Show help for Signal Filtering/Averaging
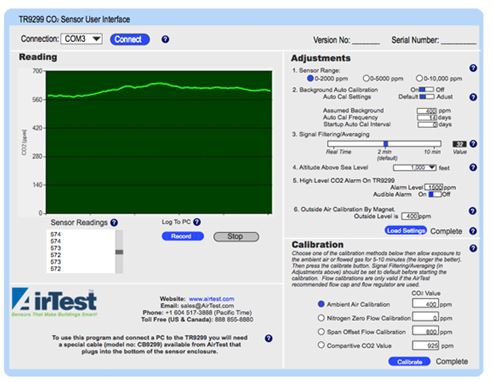The height and width of the screenshot is (382, 494). tap(473, 144)
